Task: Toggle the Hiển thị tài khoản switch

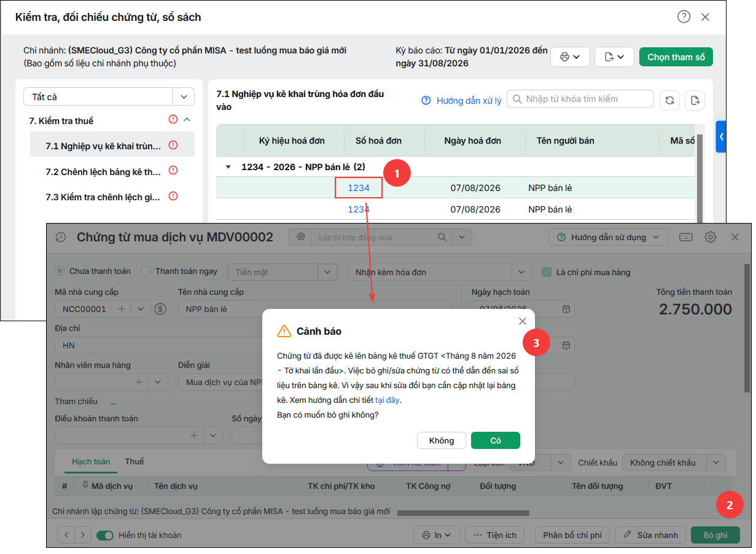Action: click(x=105, y=535)
